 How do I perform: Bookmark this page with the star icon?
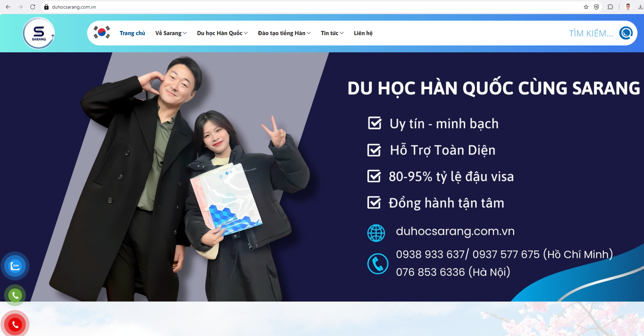tap(586, 7)
